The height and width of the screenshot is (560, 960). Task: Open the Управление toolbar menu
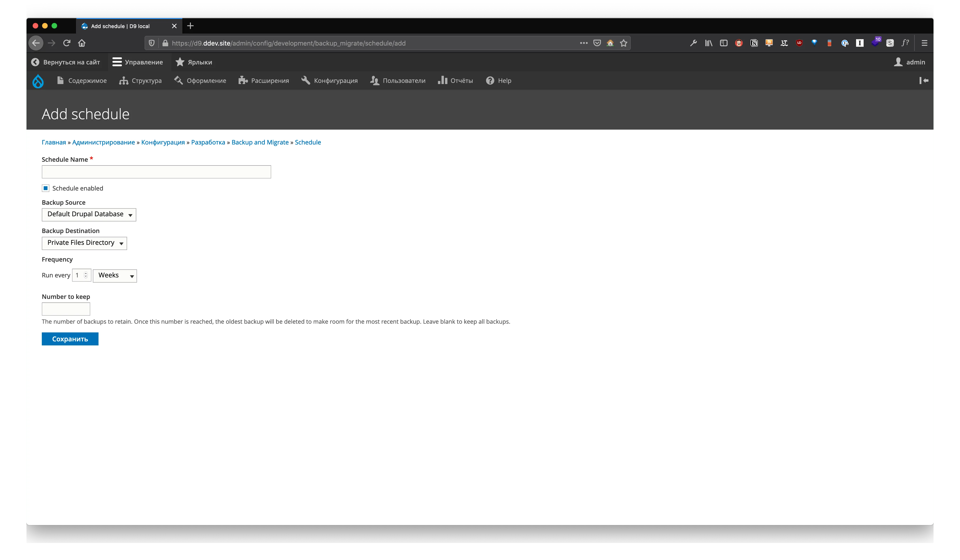[x=137, y=62]
